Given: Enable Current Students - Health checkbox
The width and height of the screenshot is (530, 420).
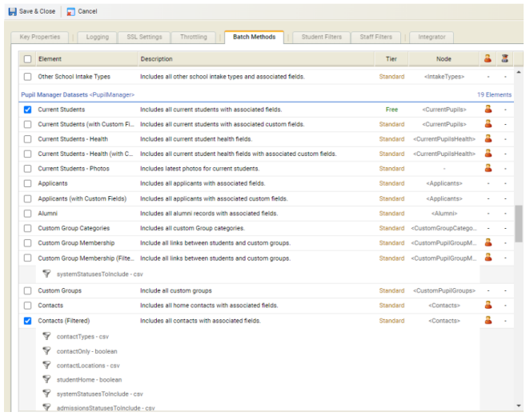Looking at the screenshot, I should [x=28, y=139].
